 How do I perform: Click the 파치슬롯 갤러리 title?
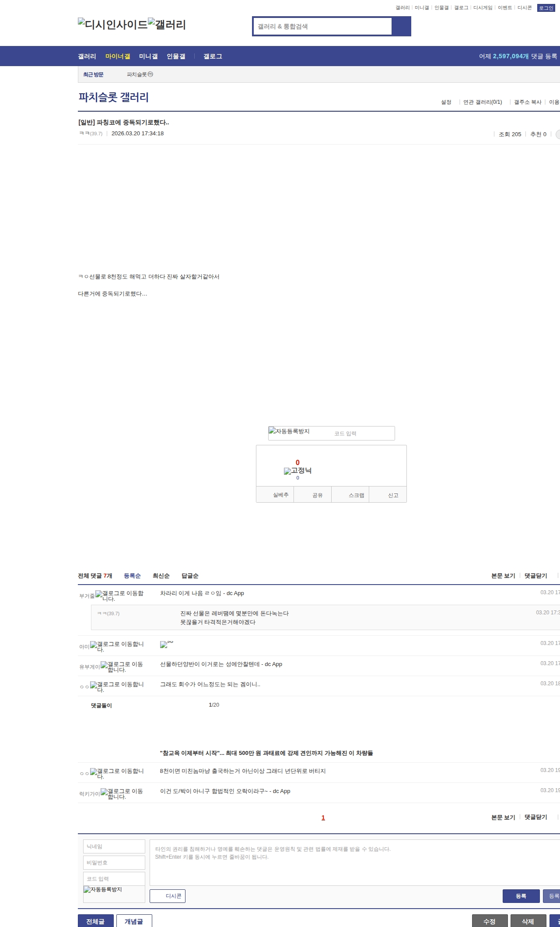114,97
